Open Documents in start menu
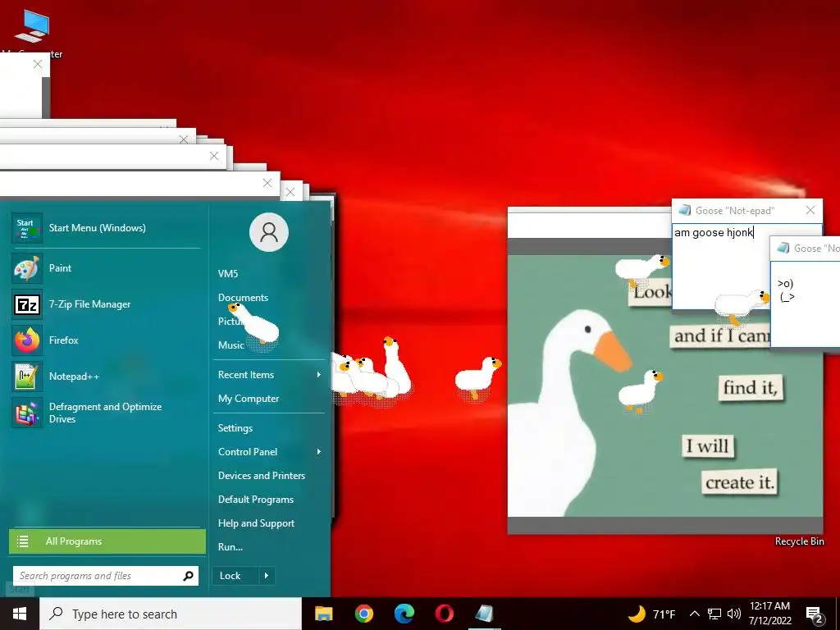This screenshot has width=840, height=630. (x=243, y=297)
